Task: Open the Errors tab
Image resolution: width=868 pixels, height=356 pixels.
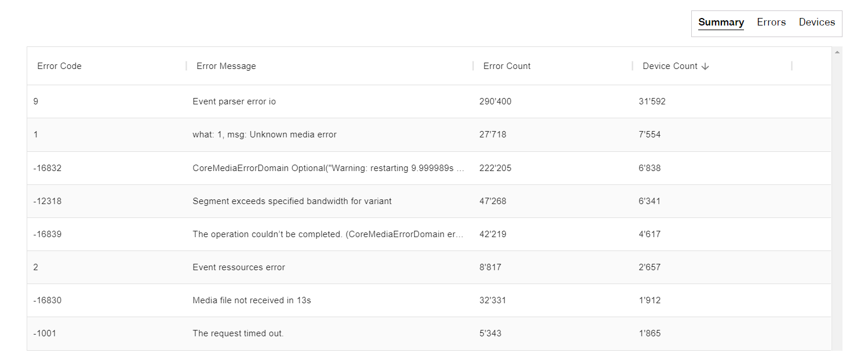Action: tap(771, 23)
